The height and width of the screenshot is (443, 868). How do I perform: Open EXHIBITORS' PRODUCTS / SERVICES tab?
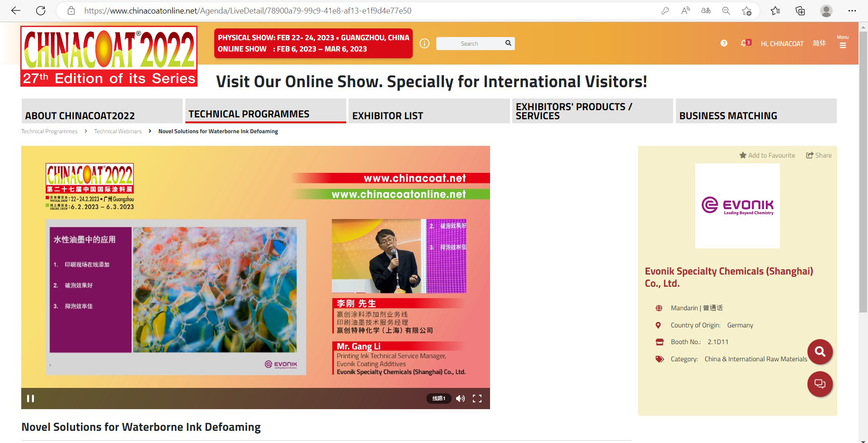[x=592, y=111]
